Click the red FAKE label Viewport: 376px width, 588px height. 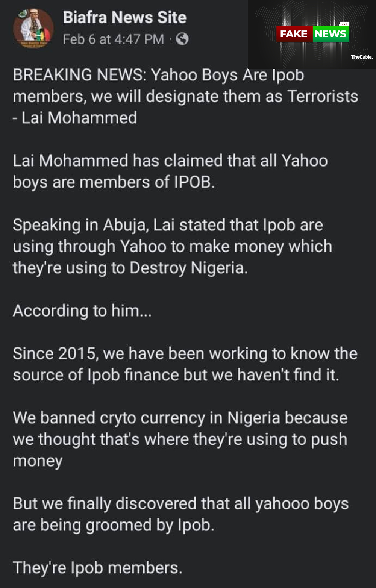click(x=294, y=34)
